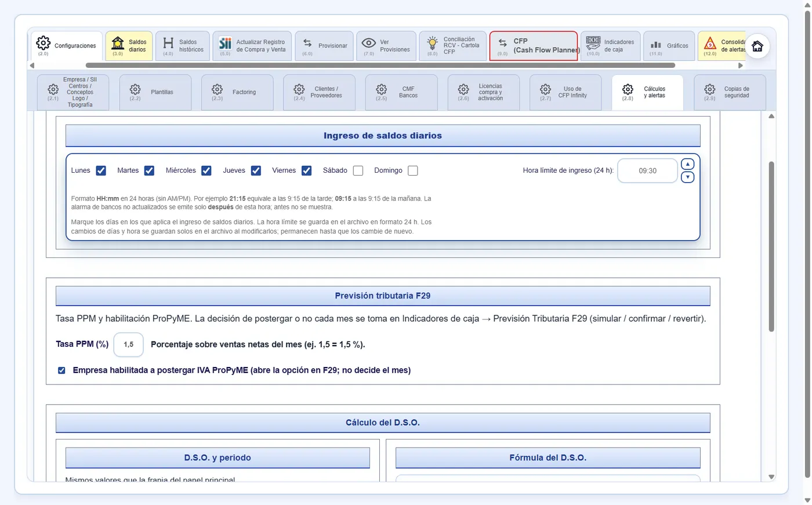Open Saldos diarios bank icon tab
812x505 pixels.
click(129, 46)
